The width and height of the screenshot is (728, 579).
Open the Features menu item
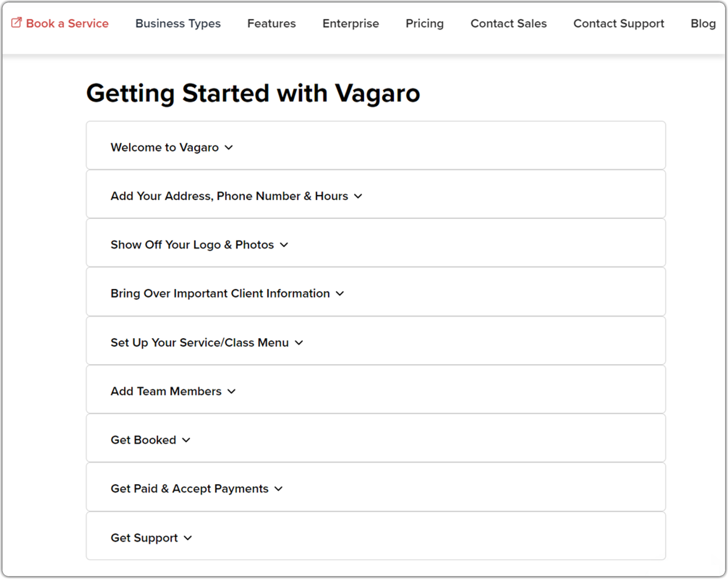272,24
